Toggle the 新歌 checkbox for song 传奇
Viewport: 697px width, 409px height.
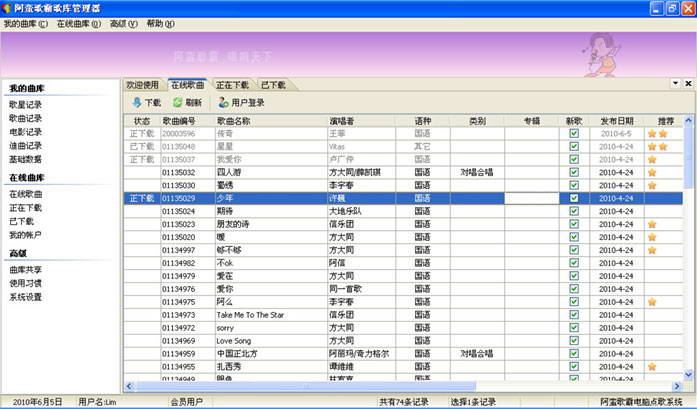573,133
